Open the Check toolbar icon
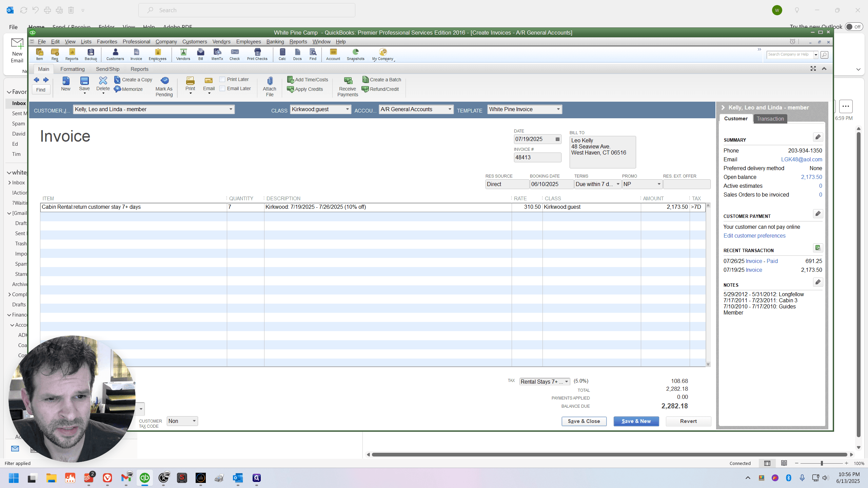The image size is (868, 488). [235, 54]
